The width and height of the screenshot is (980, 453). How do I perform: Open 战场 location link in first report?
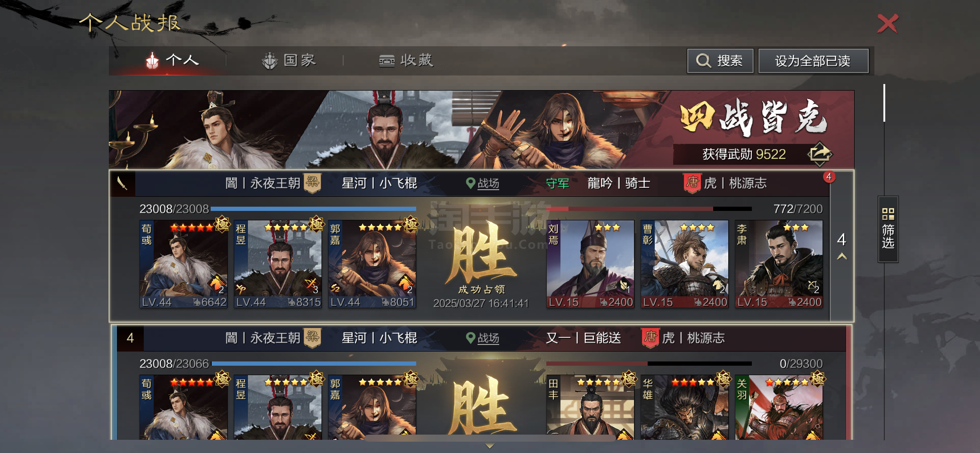coord(482,183)
